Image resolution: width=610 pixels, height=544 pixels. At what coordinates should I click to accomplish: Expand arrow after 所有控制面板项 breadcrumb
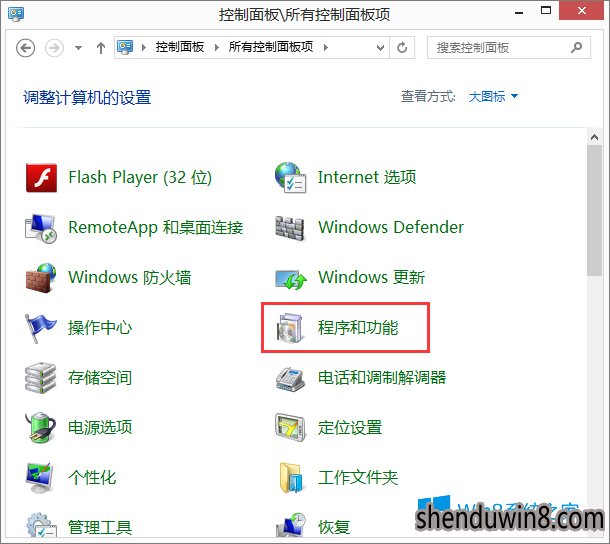(x=326, y=47)
